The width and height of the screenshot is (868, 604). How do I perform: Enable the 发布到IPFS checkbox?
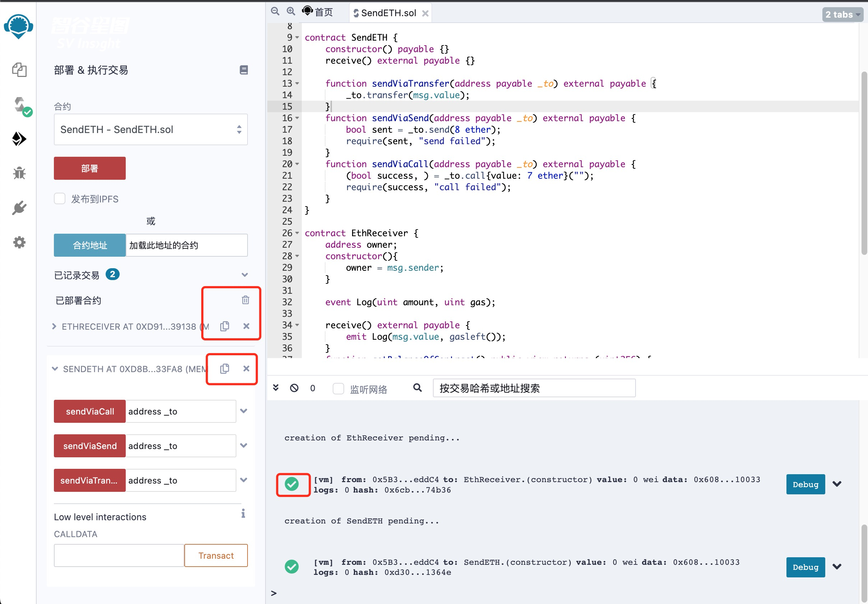(60, 198)
